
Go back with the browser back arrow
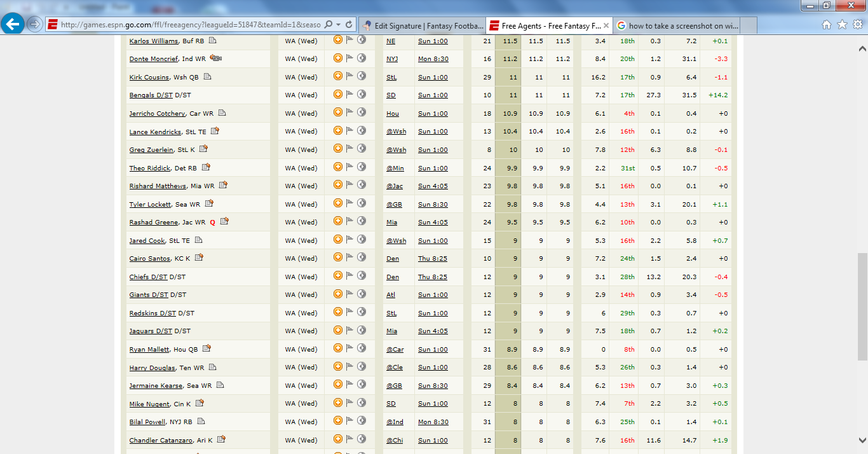[x=13, y=24]
